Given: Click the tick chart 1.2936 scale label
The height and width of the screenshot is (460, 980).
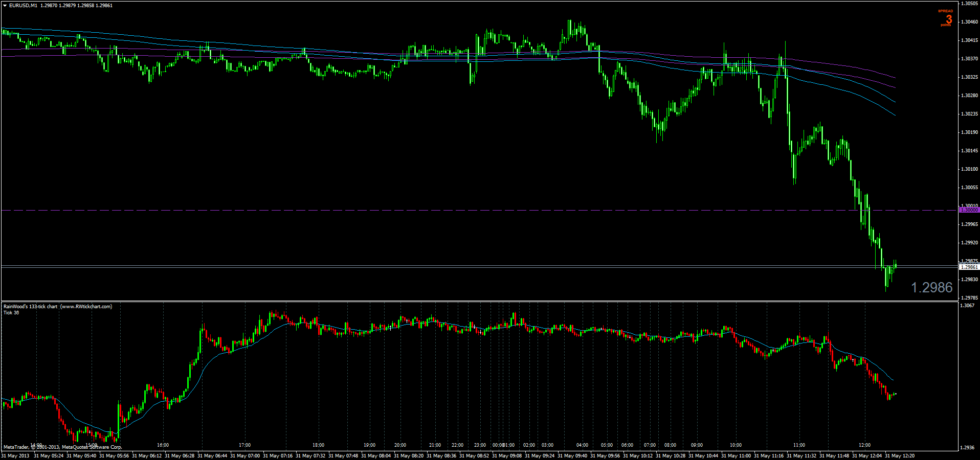Looking at the screenshot, I should pos(968,448).
